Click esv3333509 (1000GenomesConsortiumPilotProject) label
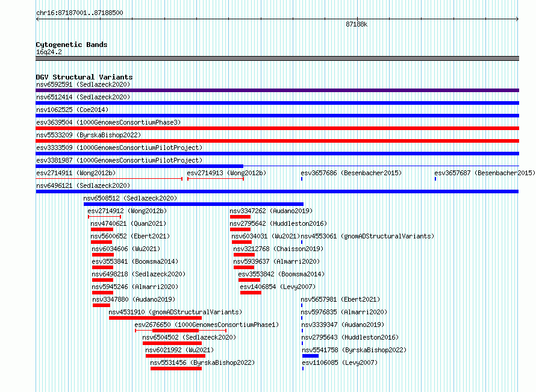This screenshot has width=536, height=392. [119, 148]
